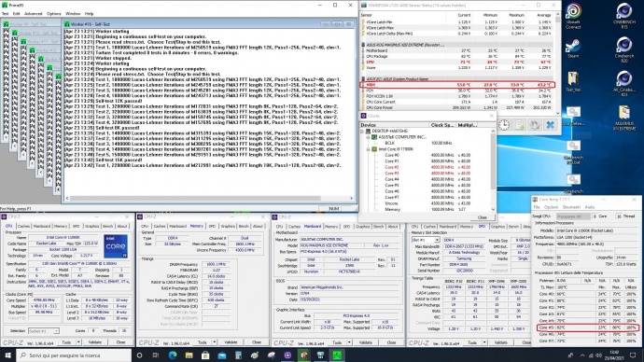
Task: Open the notification center icon
Action: pos(633,355)
